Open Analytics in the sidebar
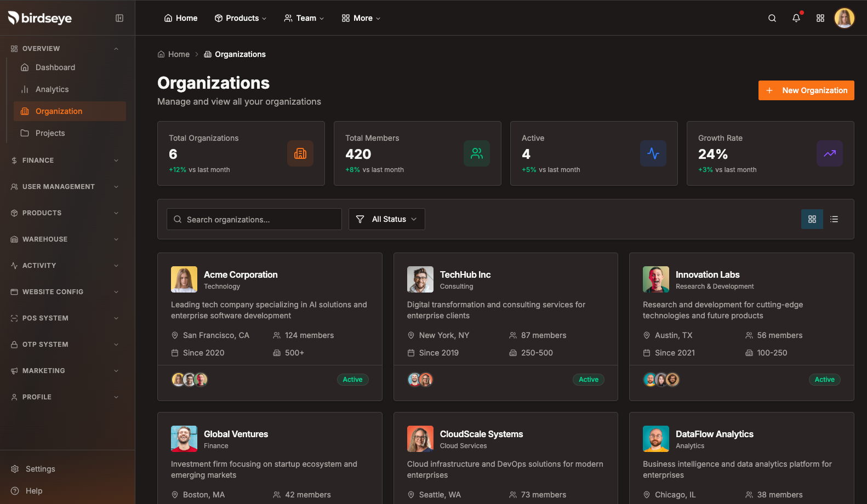The image size is (867, 504). (x=70, y=89)
